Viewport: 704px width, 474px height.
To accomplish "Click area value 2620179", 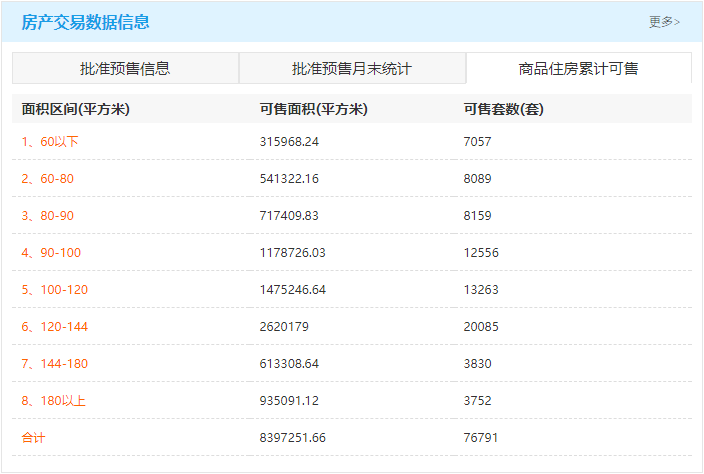I will pyautogui.click(x=284, y=327).
